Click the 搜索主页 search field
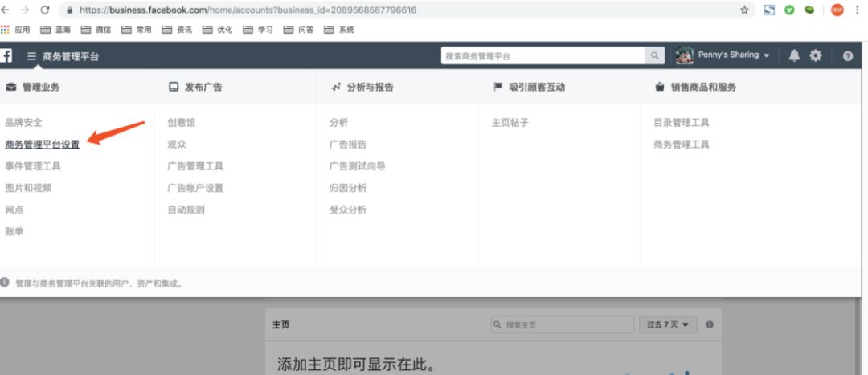Image resolution: width=868 pixels, height=375 pixels. tap(562, 324)
